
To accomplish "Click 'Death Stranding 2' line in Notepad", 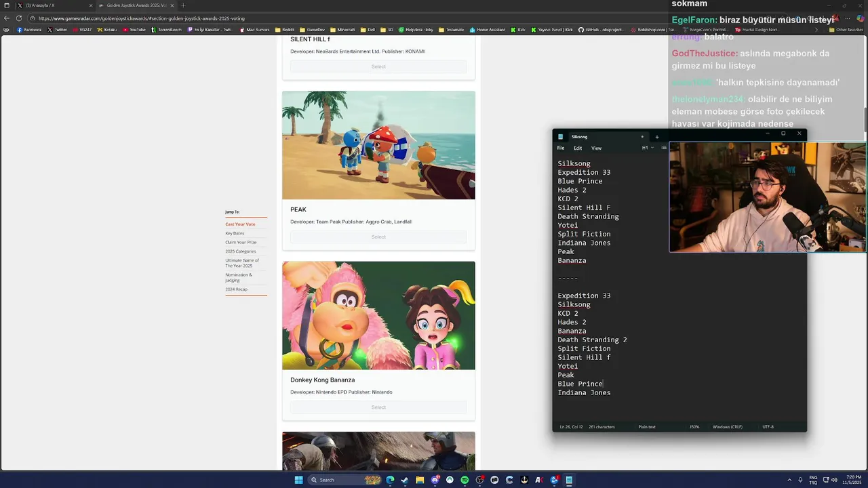I will (x=592, y=340).
